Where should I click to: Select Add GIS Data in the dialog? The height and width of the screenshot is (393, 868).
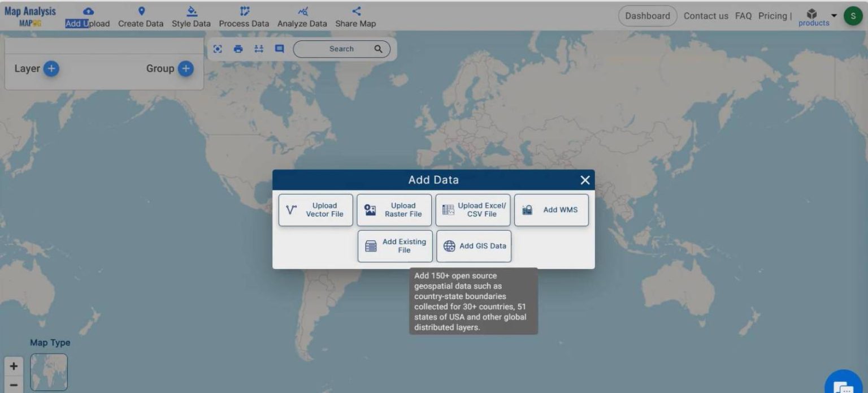pyautogui.click(x=474, y=246)
